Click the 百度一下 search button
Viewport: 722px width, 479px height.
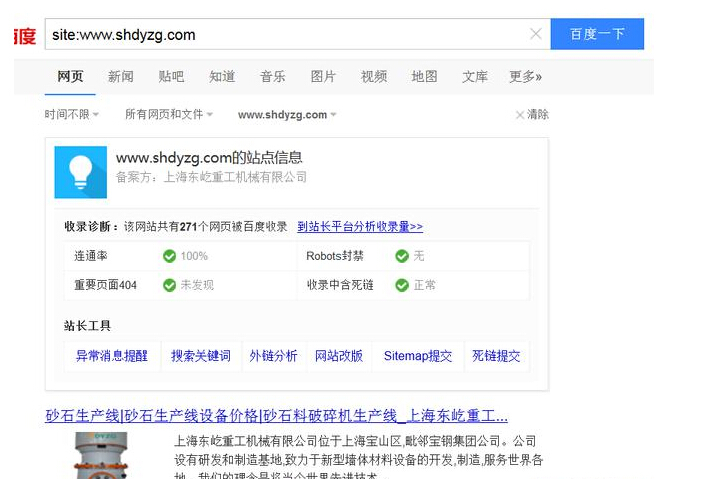pos(597,34)
